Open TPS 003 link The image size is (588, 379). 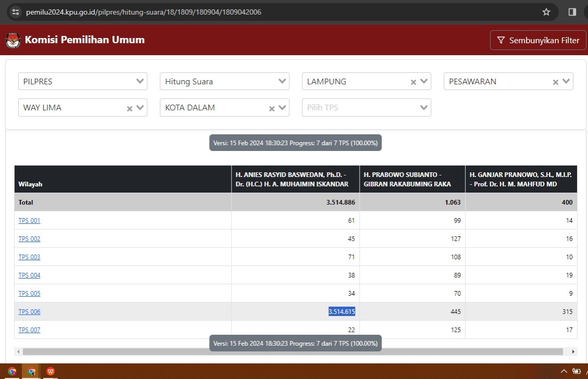29,257
